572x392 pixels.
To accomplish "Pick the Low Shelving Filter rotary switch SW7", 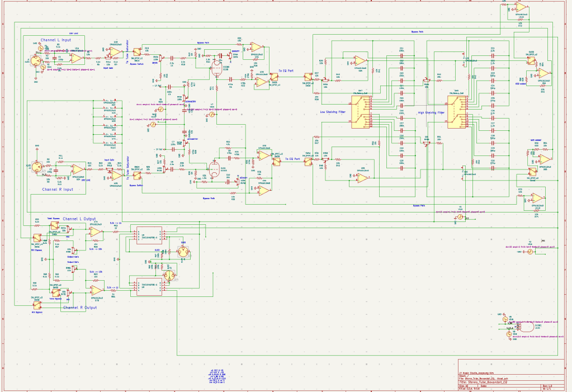I will tap(360, 111).
